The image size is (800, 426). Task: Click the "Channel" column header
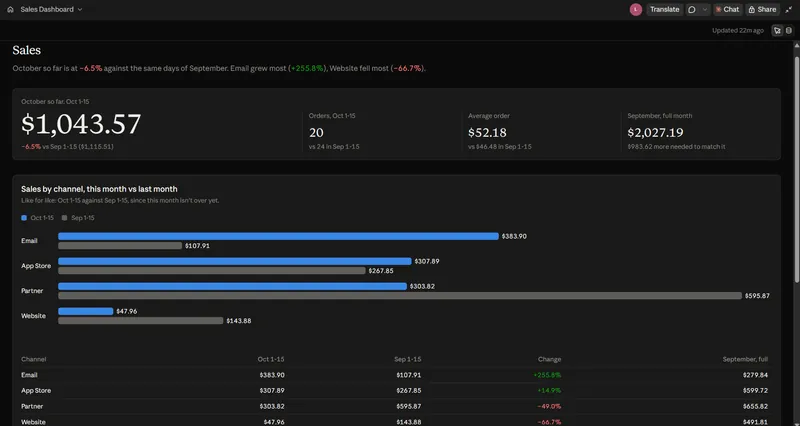point(34,359)
